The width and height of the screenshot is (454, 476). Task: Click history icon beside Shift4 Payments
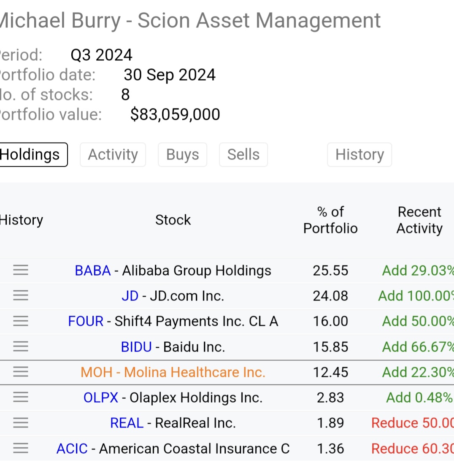21,321
